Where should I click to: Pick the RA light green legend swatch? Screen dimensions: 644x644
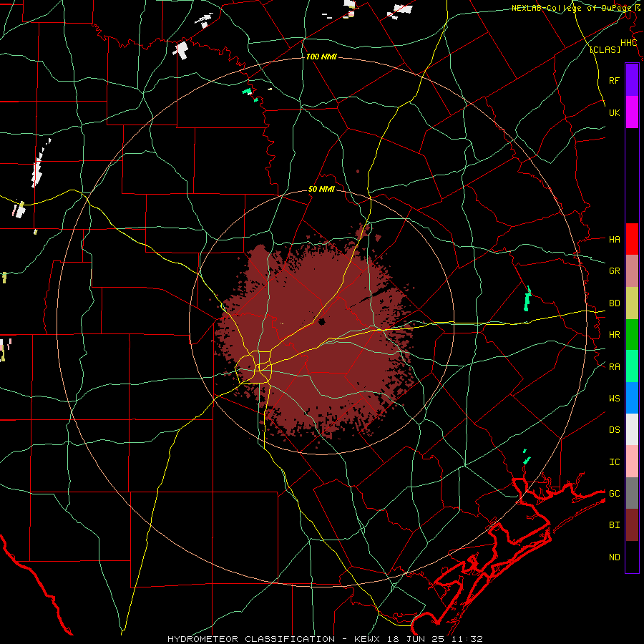(632, 366)
